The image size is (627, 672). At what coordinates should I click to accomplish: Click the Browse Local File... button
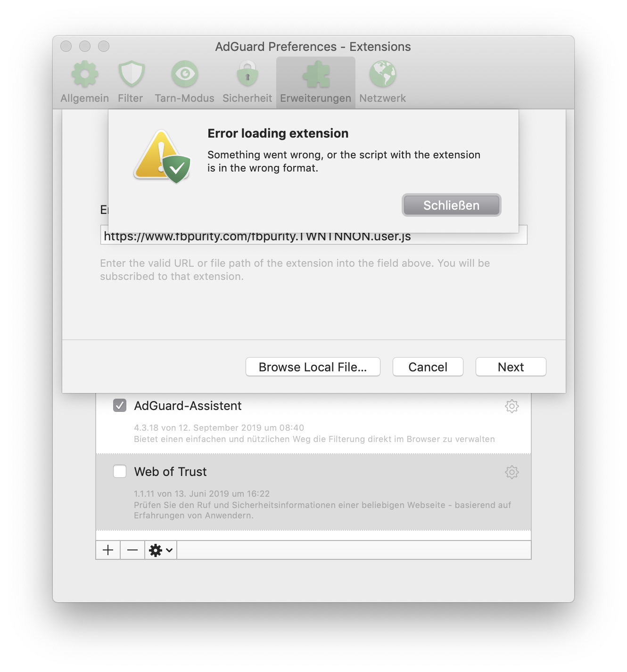[313, 367]
